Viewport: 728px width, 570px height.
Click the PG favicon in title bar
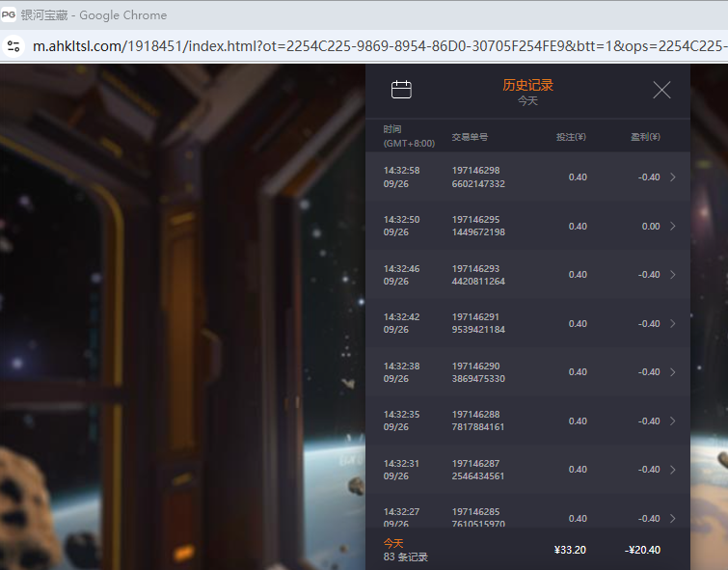coord(9,14)
